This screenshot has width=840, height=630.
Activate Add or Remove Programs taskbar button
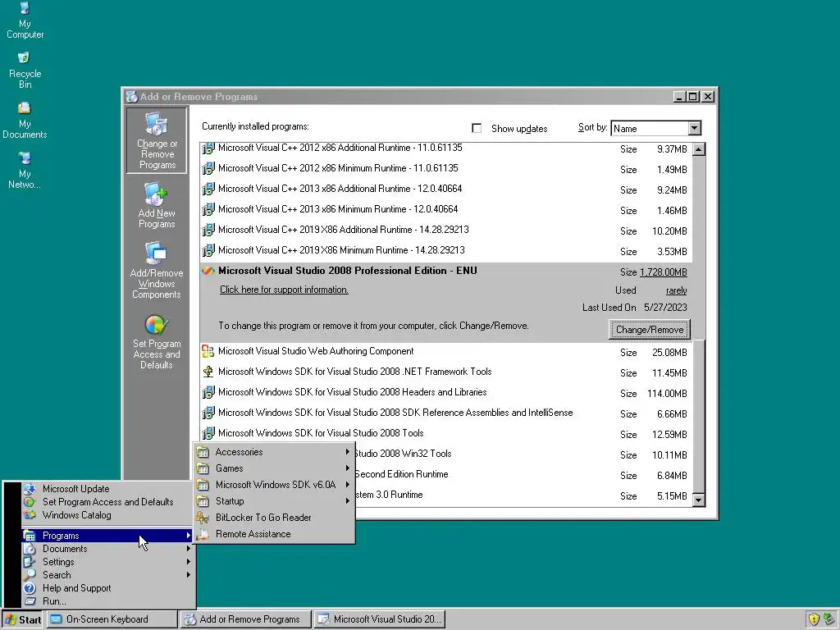(246, 619)
